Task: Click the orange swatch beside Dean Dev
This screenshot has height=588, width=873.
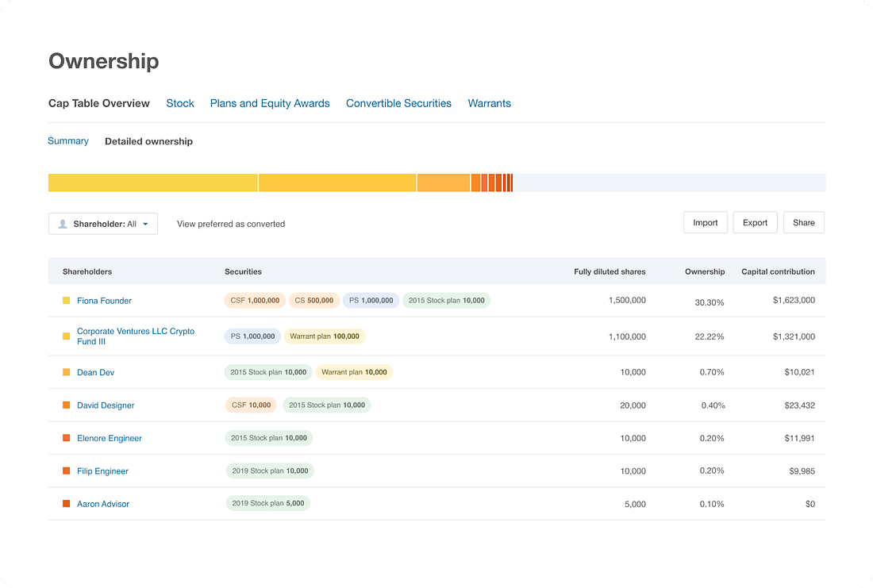Action: pos(66,372)
